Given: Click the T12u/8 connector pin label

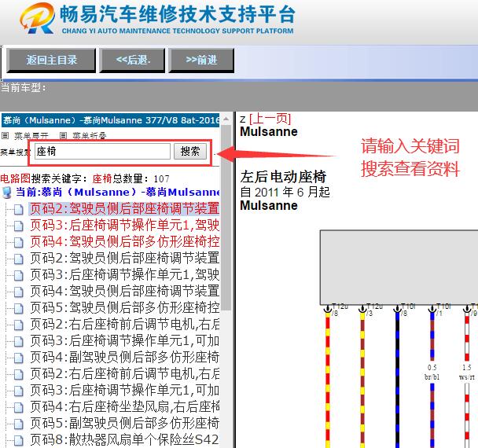Looking at the screenshot, I should (x=340, y=309).
